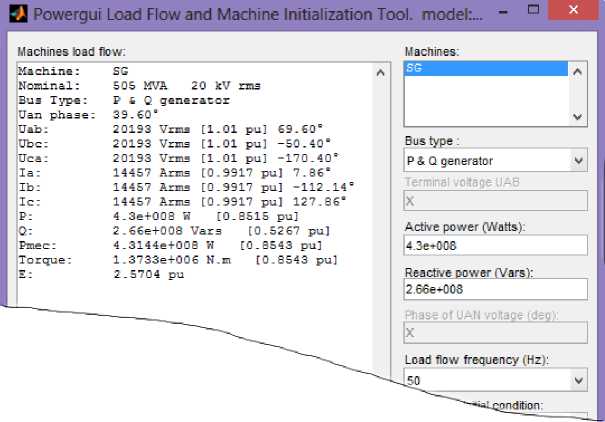Screen dimensions: 605x422
Task: Click the 'E: 2.5704 pu' line
Action: (101, 275)
